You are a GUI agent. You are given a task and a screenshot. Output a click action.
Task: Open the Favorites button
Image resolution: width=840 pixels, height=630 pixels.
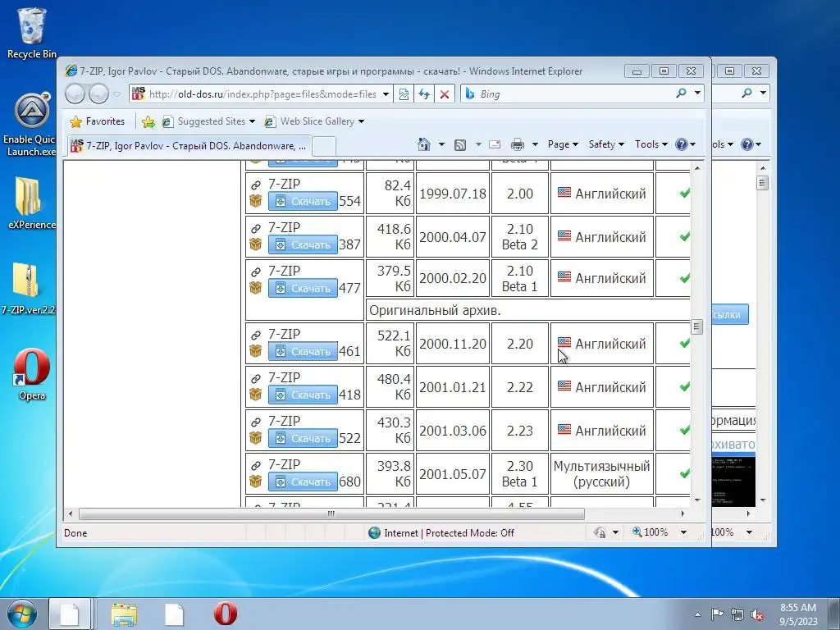click(98, 121)
